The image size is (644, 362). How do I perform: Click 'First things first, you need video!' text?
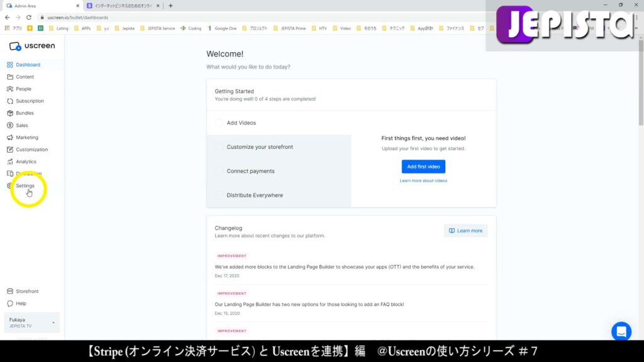tap(423, 138)
